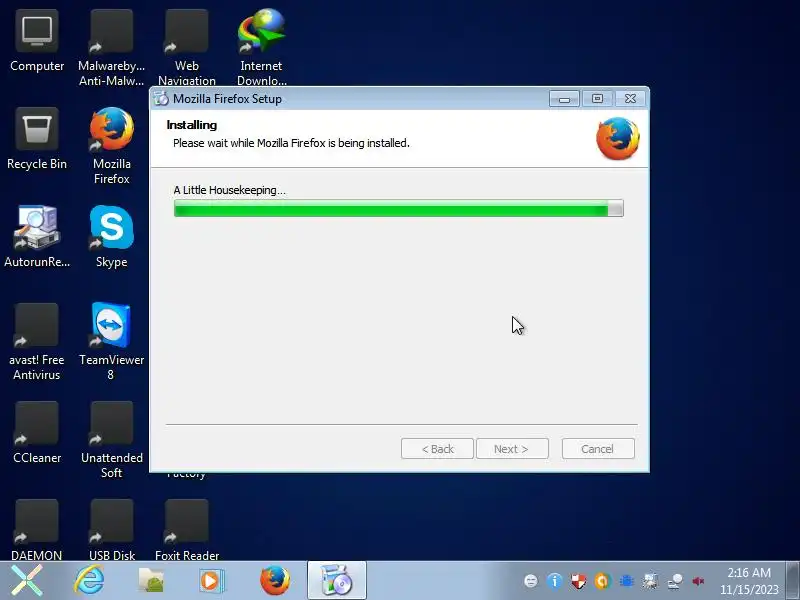
Task: Select the TeamViewer 8 desktop shortcut
Action: 111,342
